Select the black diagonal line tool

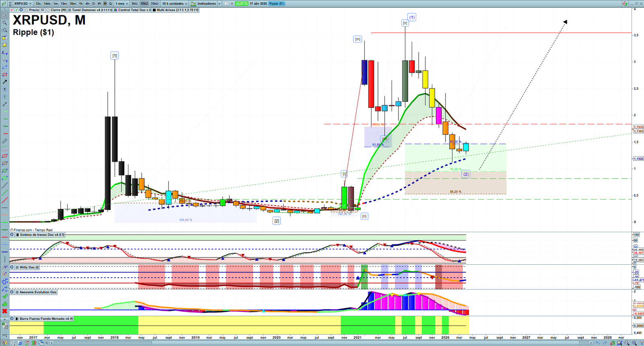click(4, 185)
